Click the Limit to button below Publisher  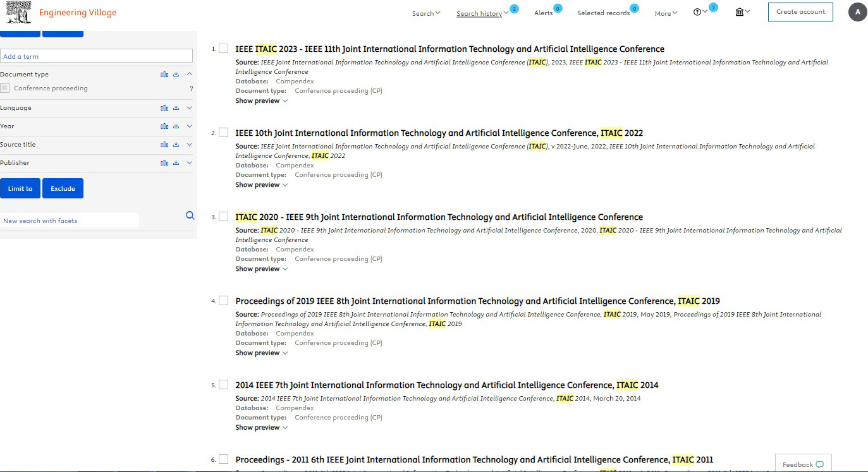click(x=20, y=188)
